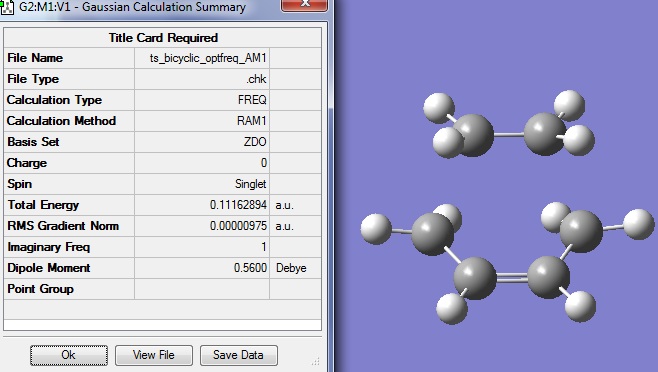Click the empty Point Group value cell
The height and width of the screenshot is (372, 658).
(202, 289)
